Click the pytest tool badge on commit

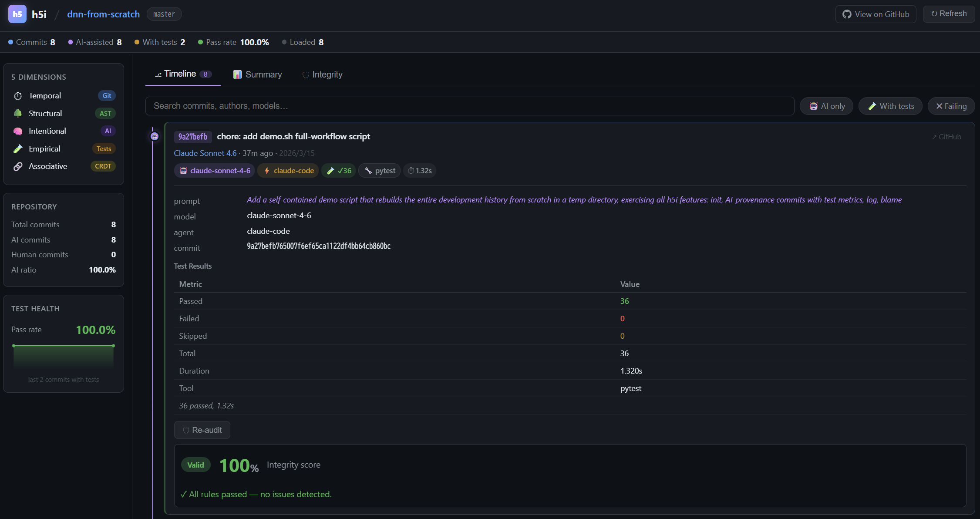click(379, 170)
